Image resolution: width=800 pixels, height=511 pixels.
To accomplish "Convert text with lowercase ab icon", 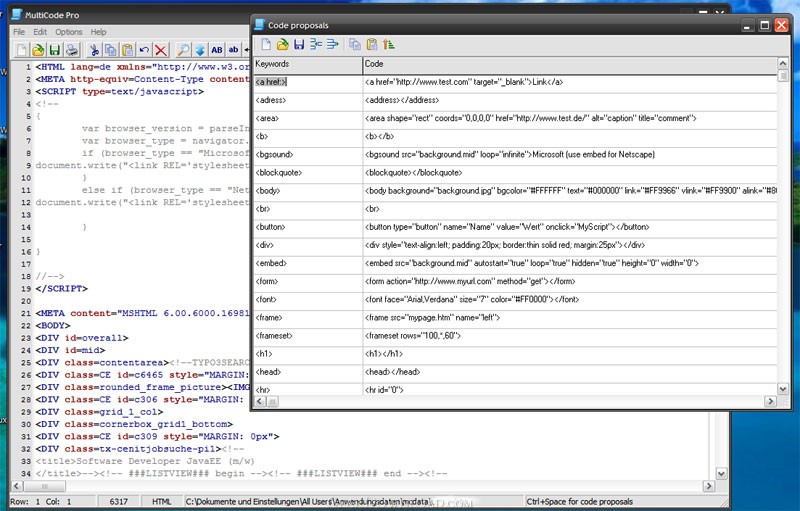I will click(x=234, y=50).
